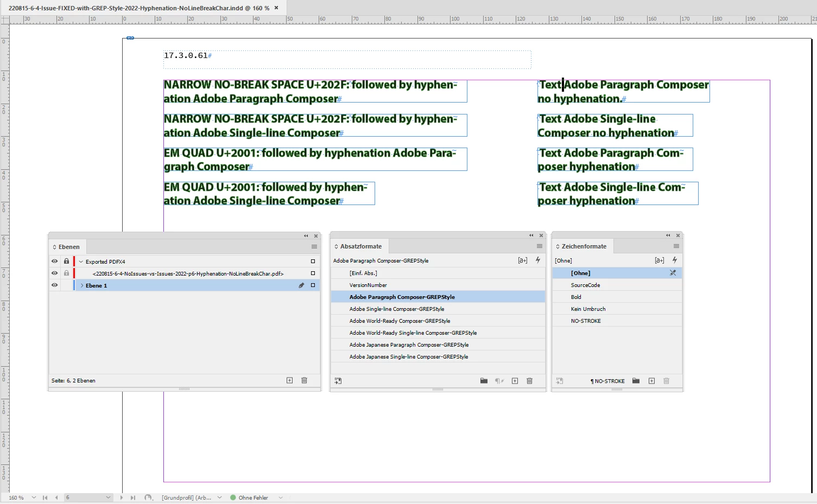Create new character style in Zeichenformate
817x504 pixels.
click(651, 381)
